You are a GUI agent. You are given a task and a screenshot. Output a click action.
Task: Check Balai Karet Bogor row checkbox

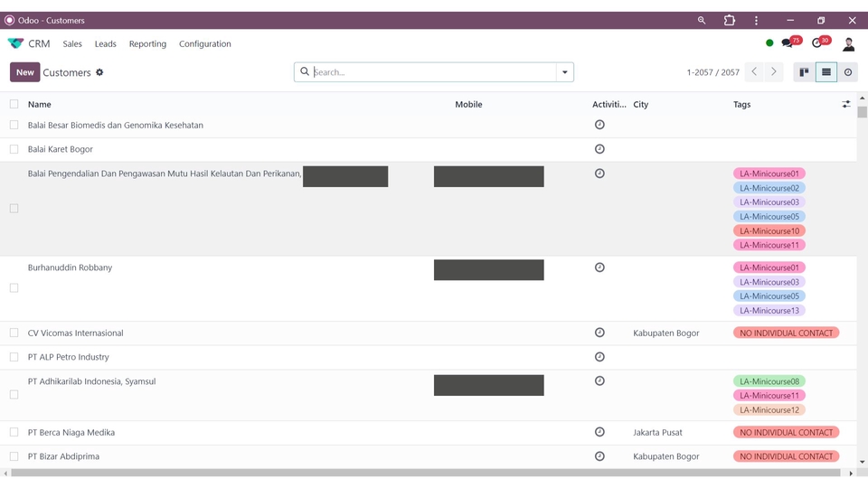coord(14,149)
